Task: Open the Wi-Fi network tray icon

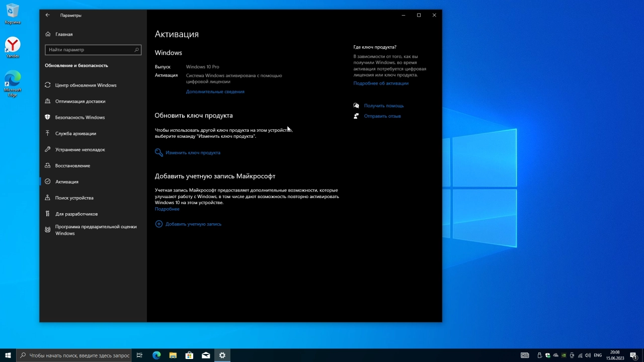Action: coord(580,355)
